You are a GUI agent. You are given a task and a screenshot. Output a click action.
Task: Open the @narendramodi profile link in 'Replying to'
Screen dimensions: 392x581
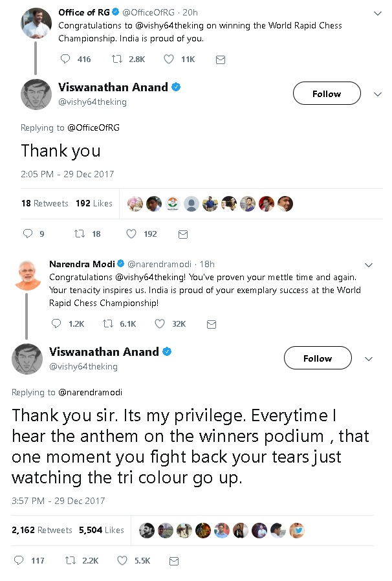[90, 392]
